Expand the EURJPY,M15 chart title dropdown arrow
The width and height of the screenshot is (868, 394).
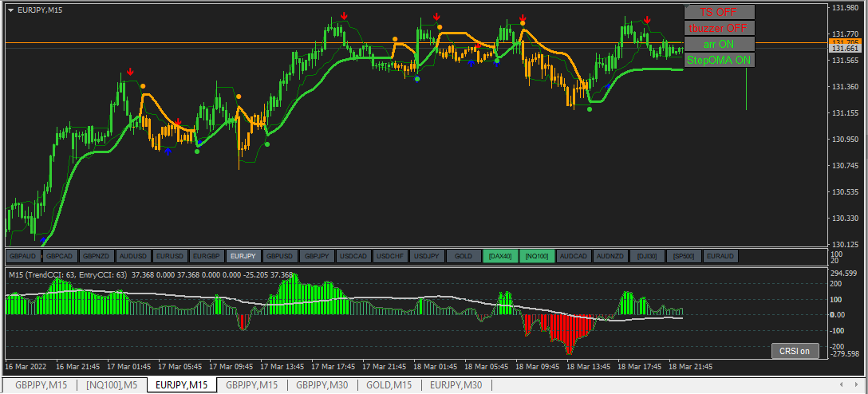pyautogui.click(x=11, y=10)
